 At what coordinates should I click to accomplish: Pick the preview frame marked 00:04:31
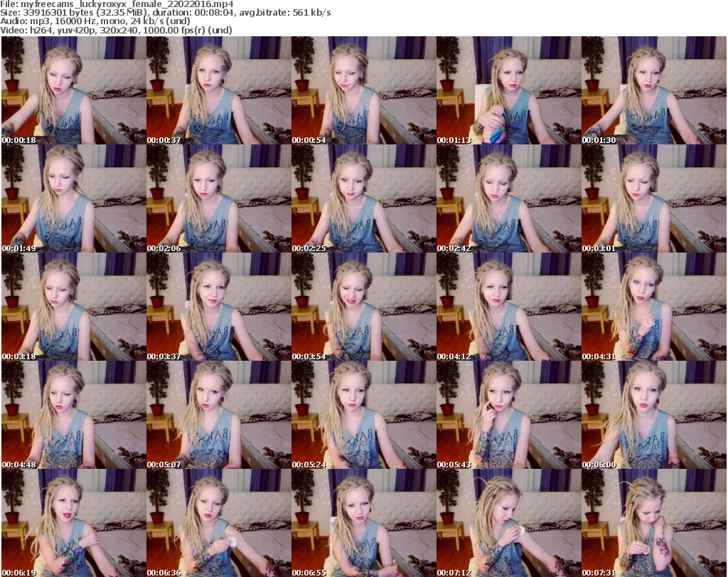pos(654,307)
